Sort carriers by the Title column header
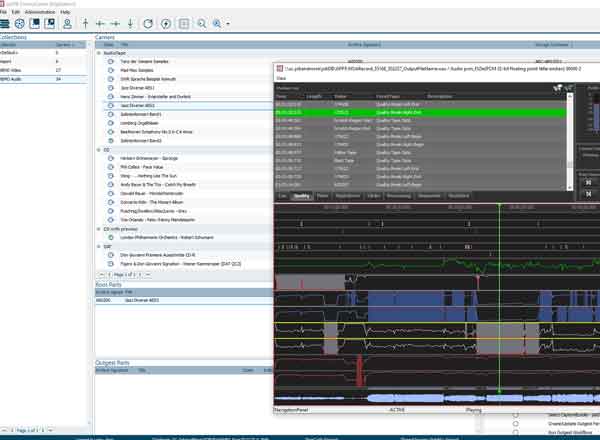This screenshot has width=600, height=440. click(124, 45)
